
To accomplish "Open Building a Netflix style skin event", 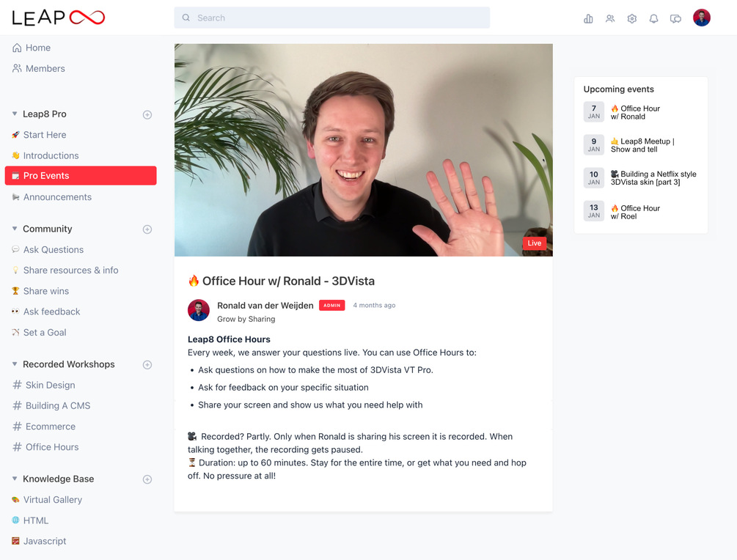I will point(653,178).
